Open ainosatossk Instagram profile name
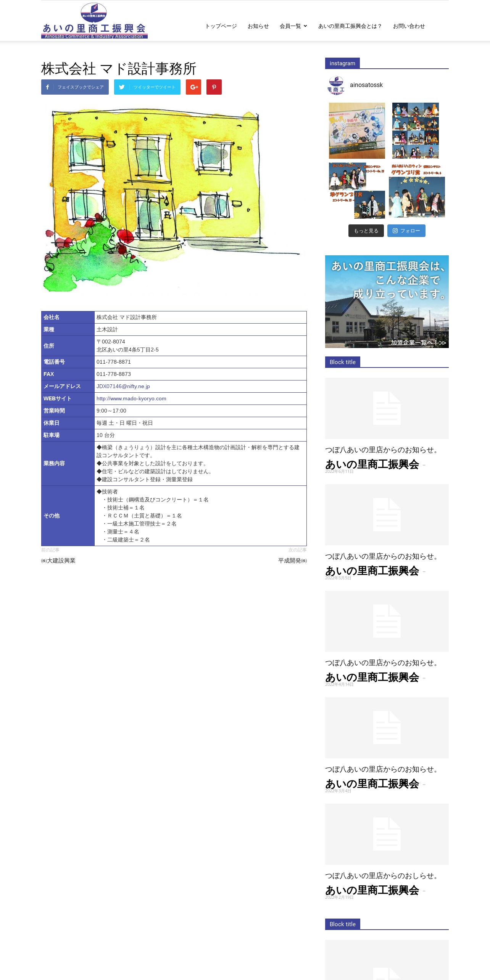490x980 pixels. tap(366, 85)
